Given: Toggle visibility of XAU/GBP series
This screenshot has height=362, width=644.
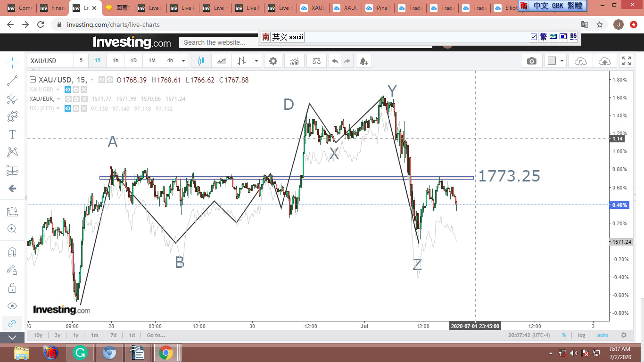Looking at the screenshot, I should (x=68, y=90).
